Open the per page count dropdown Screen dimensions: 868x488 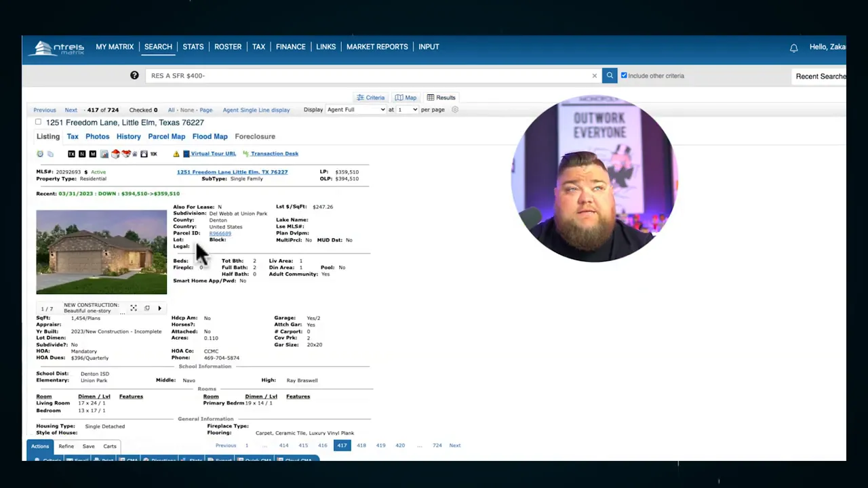[x=407, y=110]
